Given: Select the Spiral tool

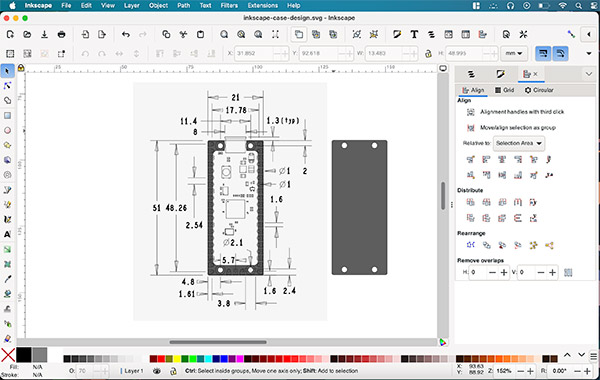Looking at the screenshot, I should click(7, 175).
